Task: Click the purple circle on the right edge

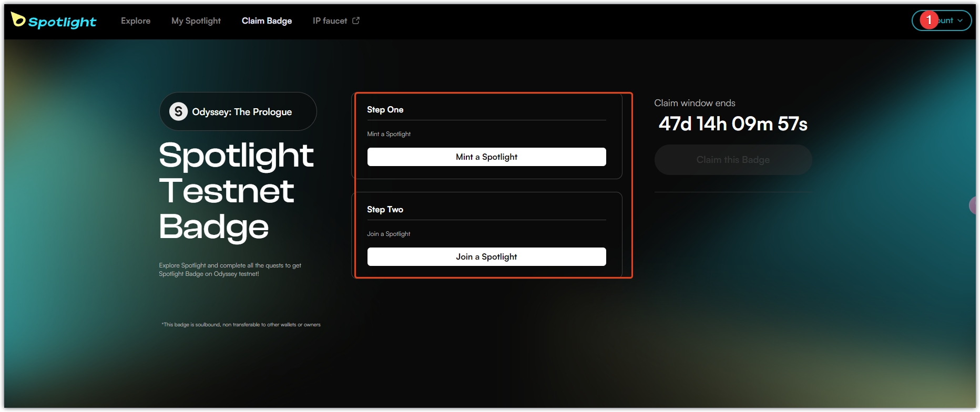Action: pyautogui.click(x=973, y=205)
